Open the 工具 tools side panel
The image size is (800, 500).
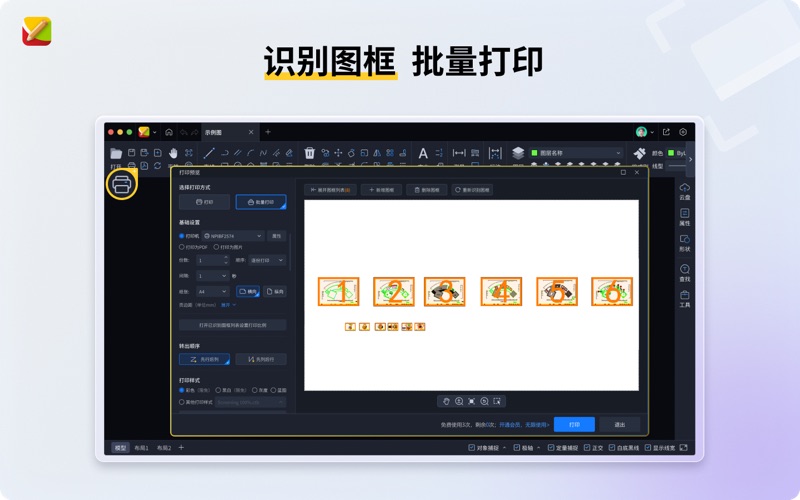(x=685, y=299)
